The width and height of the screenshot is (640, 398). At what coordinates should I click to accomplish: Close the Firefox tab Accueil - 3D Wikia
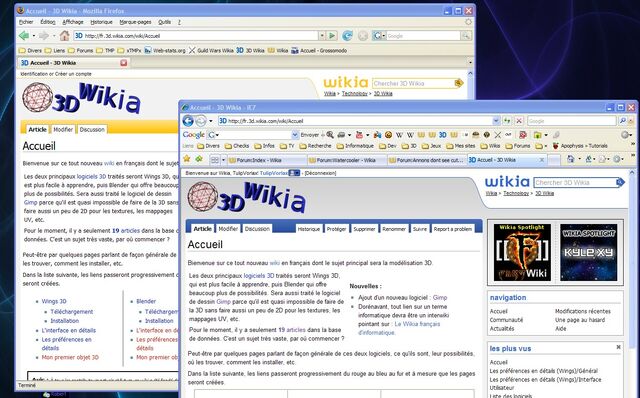pyautogui.click(x=124, y=62)
